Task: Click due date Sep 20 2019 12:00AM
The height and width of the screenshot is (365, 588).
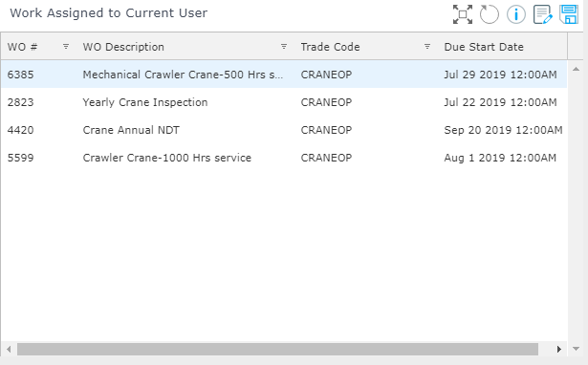Action: 503,130
